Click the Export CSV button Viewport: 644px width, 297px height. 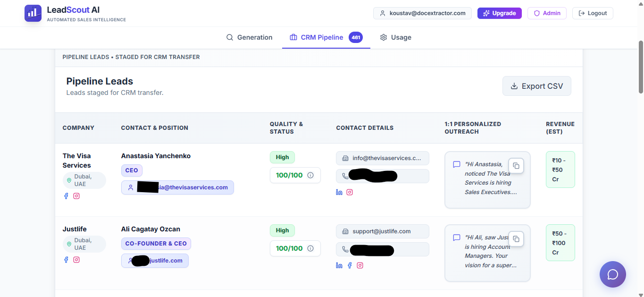[x=536, y=86]
